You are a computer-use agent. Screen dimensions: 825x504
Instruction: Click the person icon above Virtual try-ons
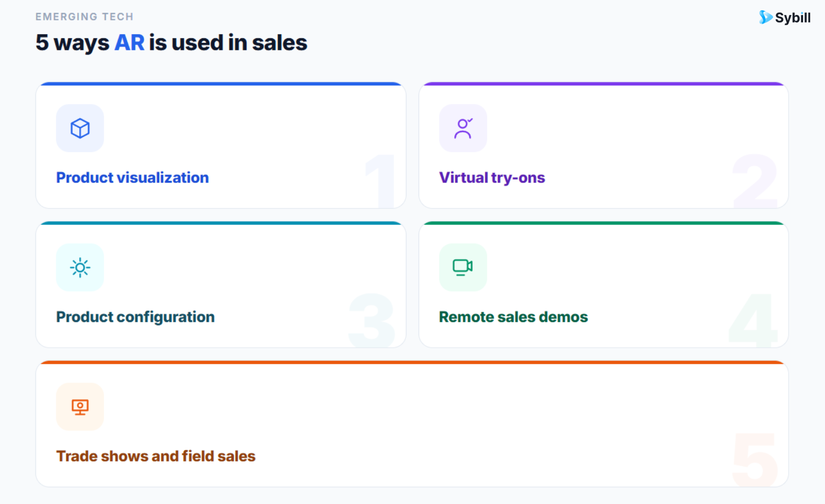[x=463, y=128]
